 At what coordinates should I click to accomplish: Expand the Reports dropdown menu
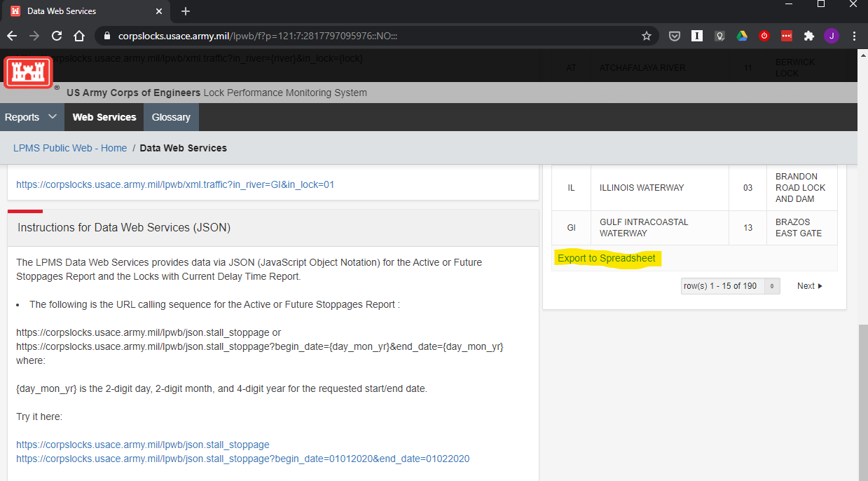pyautogui.click(x=31, y=117)
